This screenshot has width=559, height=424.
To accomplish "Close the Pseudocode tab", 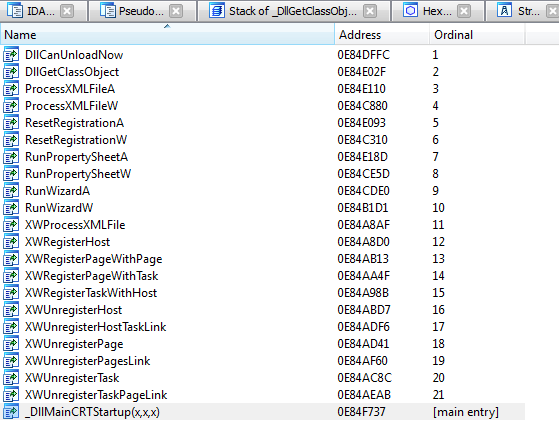I will (176, 11).
